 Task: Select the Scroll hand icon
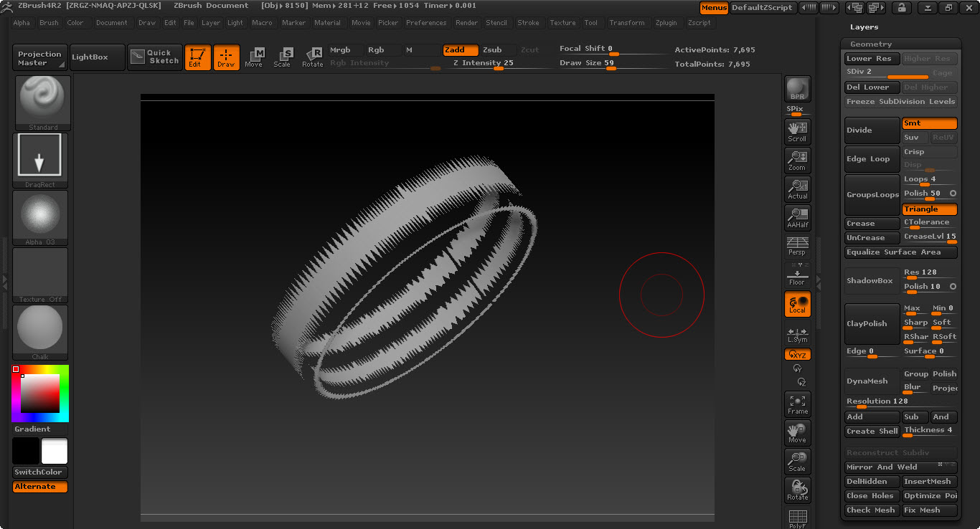coord(797,131)
